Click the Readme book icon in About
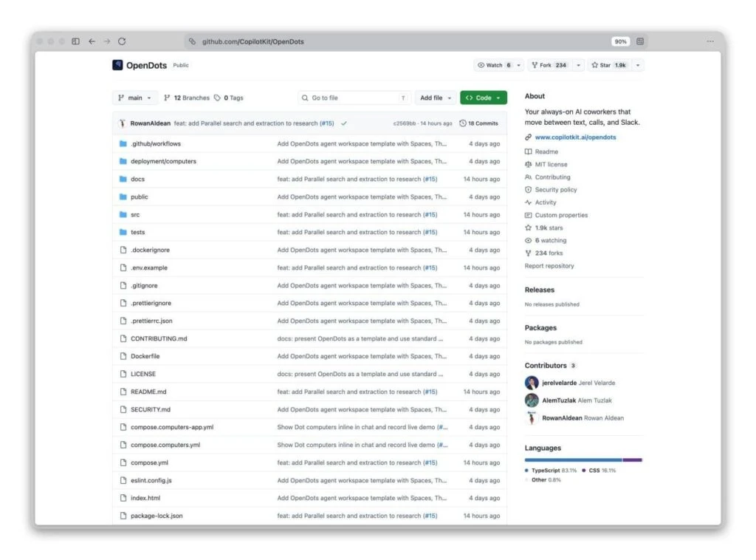 pos(529,152)
